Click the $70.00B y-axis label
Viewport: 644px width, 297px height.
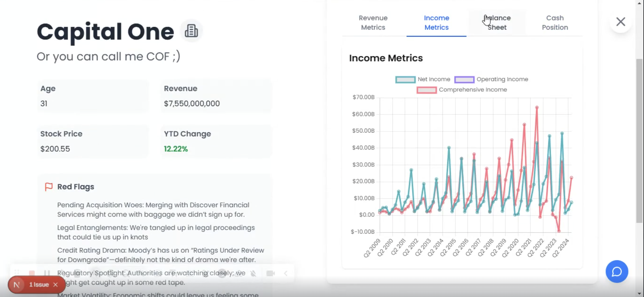click(363, 97)
